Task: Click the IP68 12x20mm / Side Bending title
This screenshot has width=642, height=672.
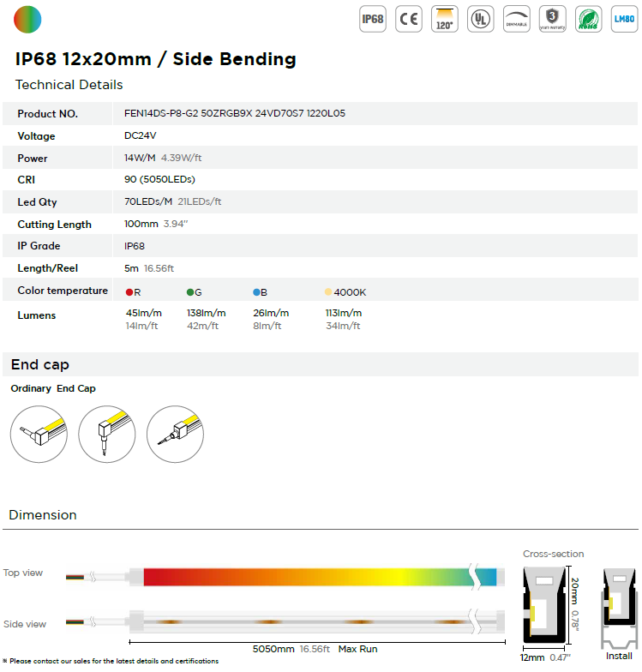Action: (156, 59)
